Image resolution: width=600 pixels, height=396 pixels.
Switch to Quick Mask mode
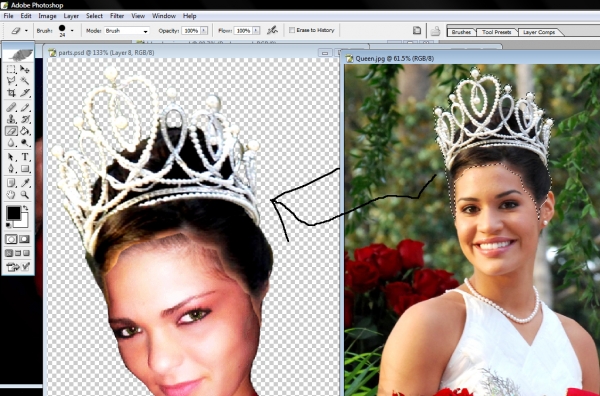(24, 240)
